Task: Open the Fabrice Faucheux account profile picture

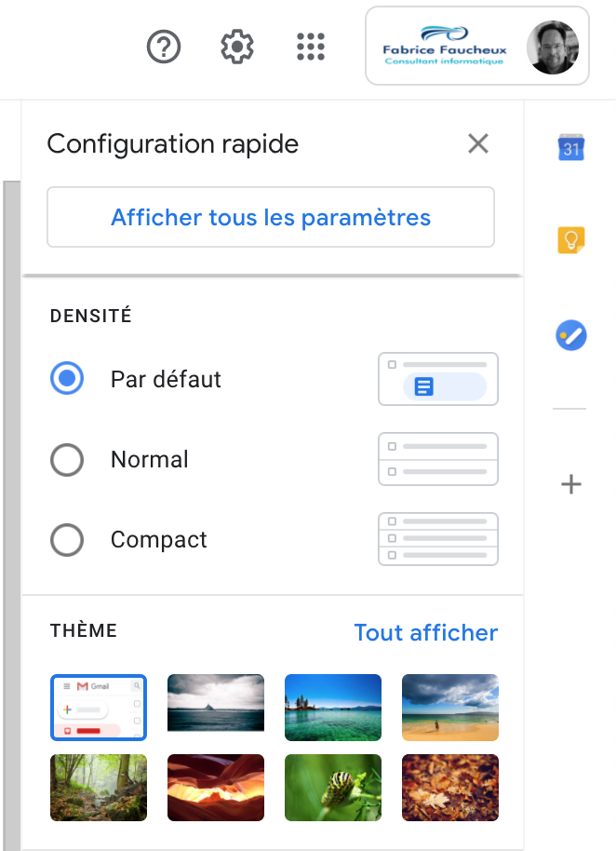Action: click(x=553, y=47)
